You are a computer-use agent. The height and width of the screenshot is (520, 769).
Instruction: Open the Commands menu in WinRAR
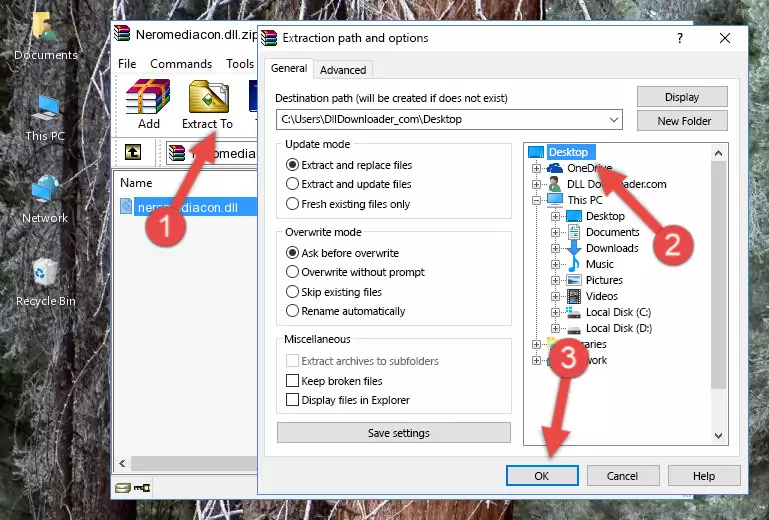pos(181,64)
